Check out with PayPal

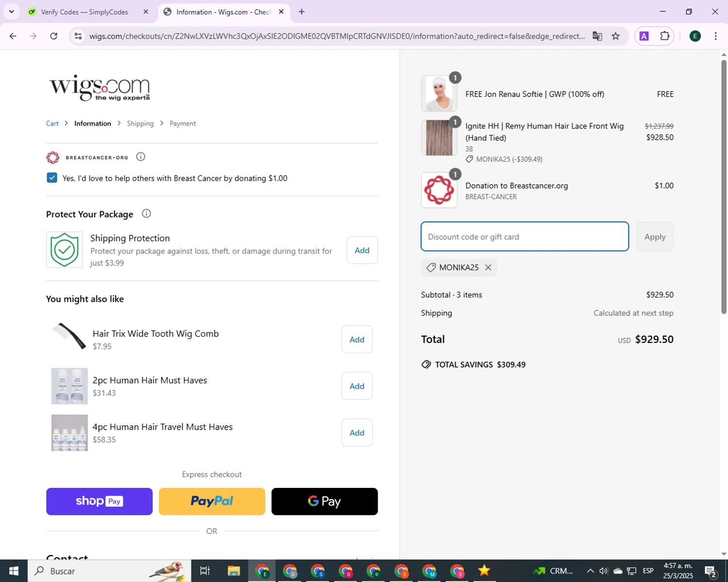click(x=212, y=501)
